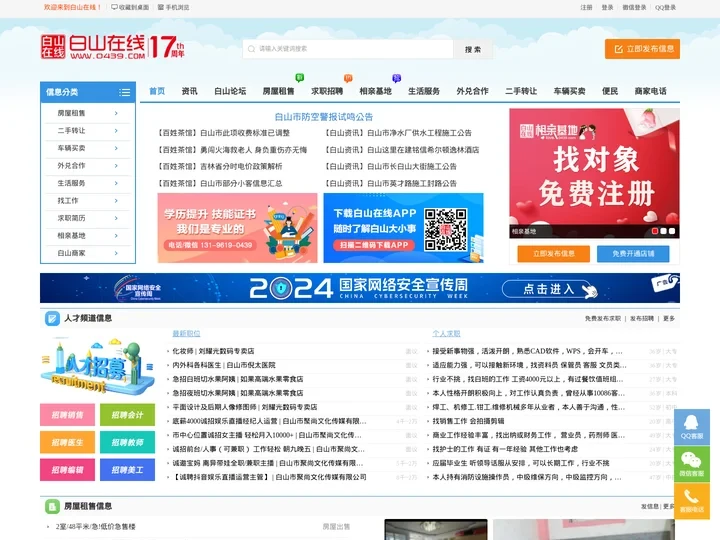Expand 白山商家 category arrow
The width and height of the screenshot is (720, 540).
pos(116,253)
